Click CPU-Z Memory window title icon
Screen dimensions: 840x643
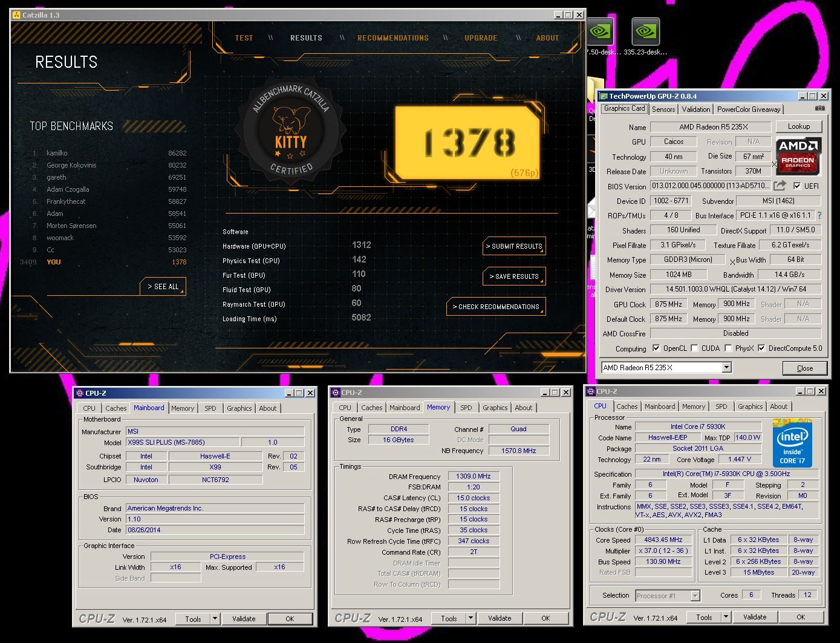tap(336, 393)
